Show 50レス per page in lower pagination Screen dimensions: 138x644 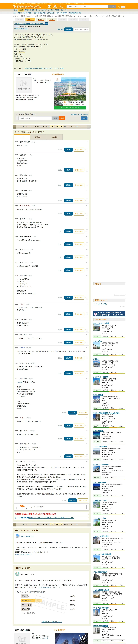66,525
